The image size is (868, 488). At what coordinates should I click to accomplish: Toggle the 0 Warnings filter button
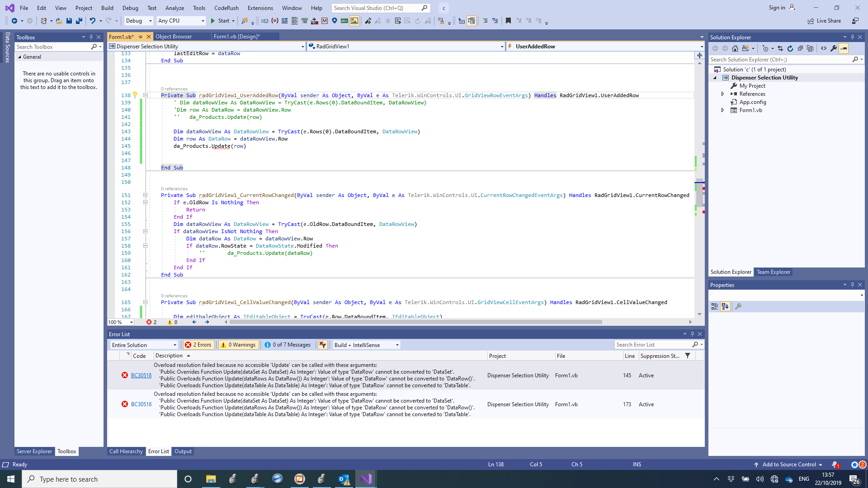point(238,345)
